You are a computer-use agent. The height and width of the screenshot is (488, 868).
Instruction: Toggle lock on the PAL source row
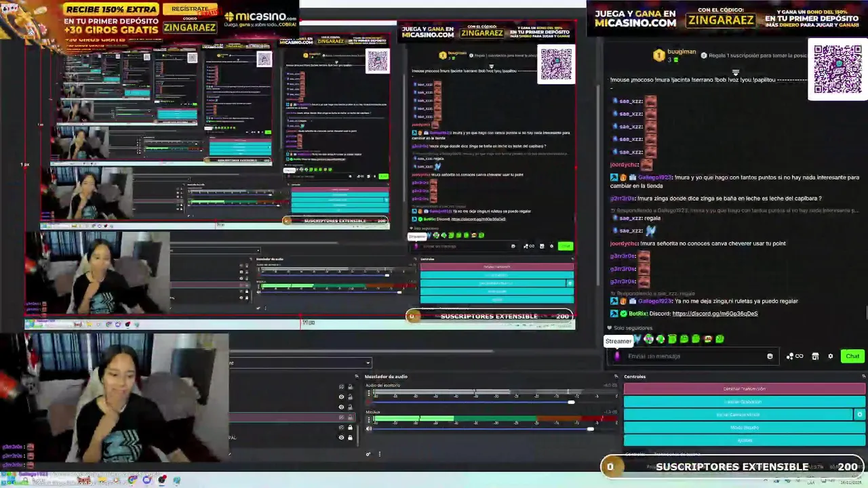point(351,437)
